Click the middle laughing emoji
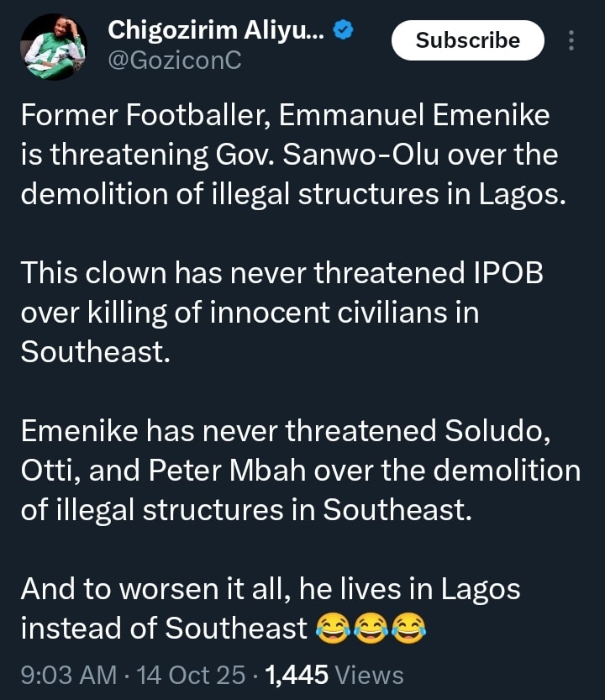This screenshot has width=605, height=700. (x=370, y=629)
